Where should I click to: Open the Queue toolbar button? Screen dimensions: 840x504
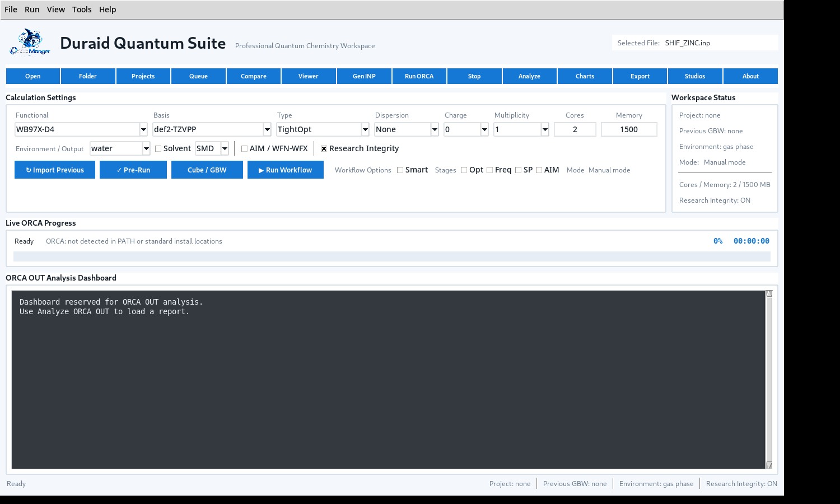(198, 76)
